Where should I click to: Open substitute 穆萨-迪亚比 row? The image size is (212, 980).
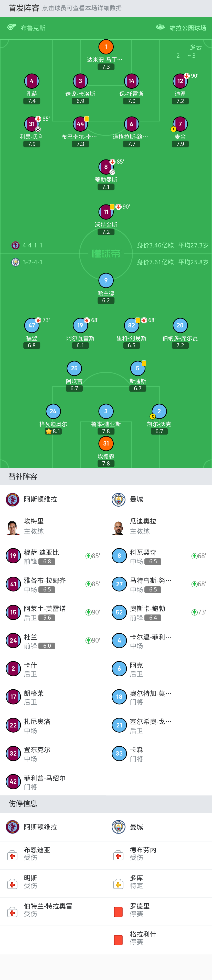[x=53, y=556]
